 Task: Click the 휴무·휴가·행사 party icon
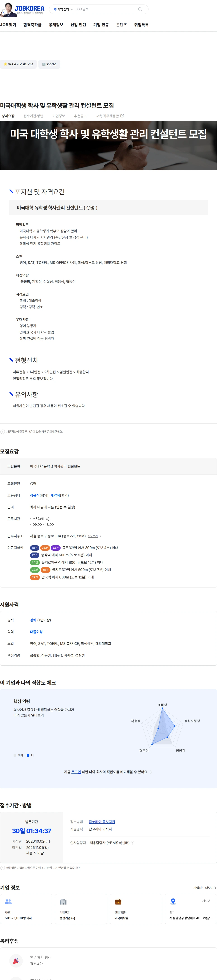(16, 961)
